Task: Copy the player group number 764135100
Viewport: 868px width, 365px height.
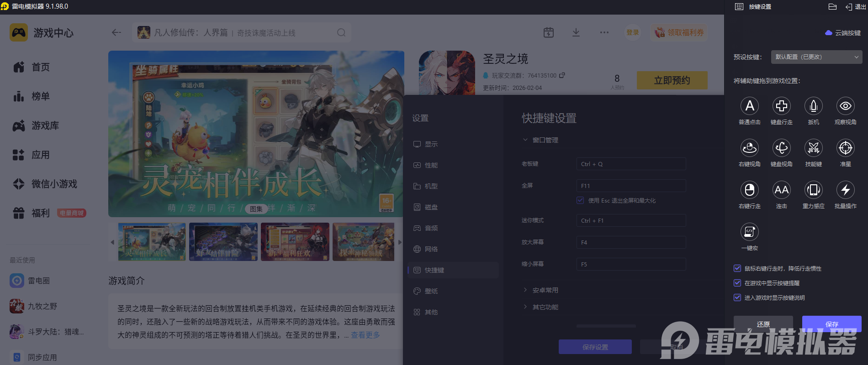Action: [x=562, y=75]
